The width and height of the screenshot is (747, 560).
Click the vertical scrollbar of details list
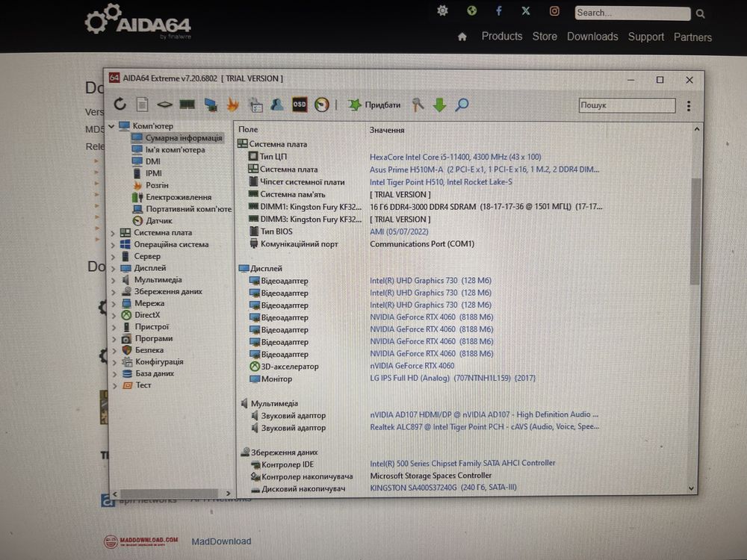coord(695,232)
